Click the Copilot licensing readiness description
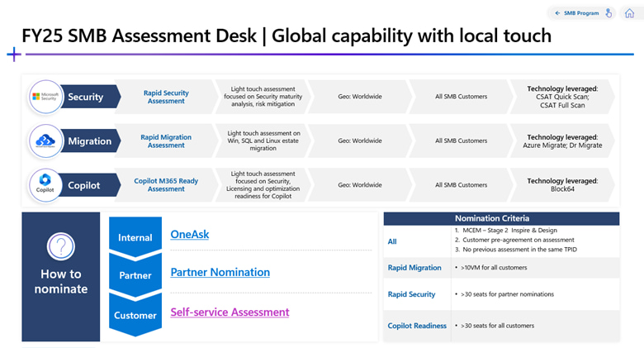The image size is (644, 348). tap(263, 184)
